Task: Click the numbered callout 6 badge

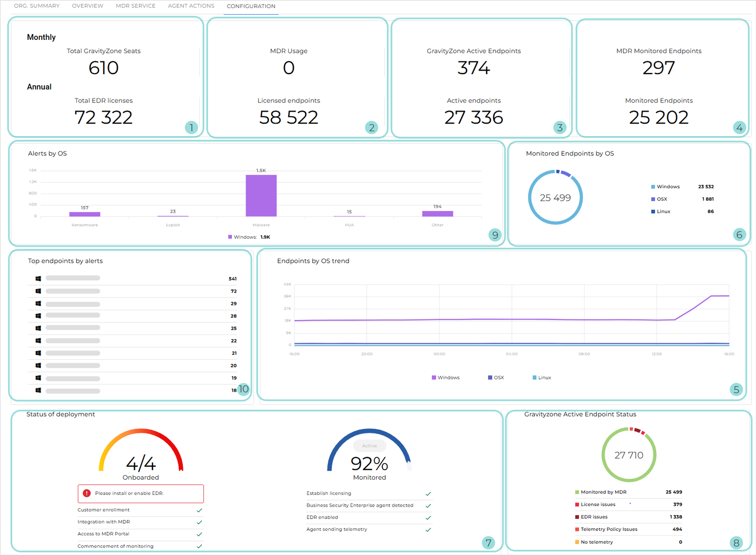Action: [739, 235]
